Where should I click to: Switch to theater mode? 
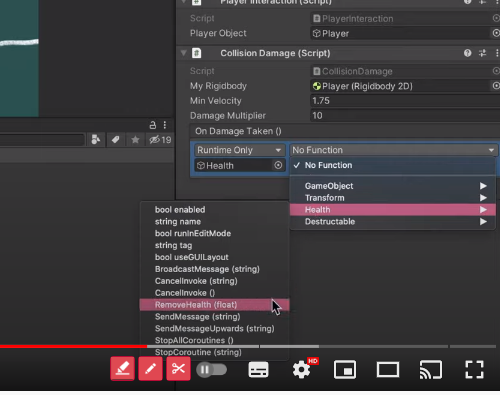coord(388,370)
